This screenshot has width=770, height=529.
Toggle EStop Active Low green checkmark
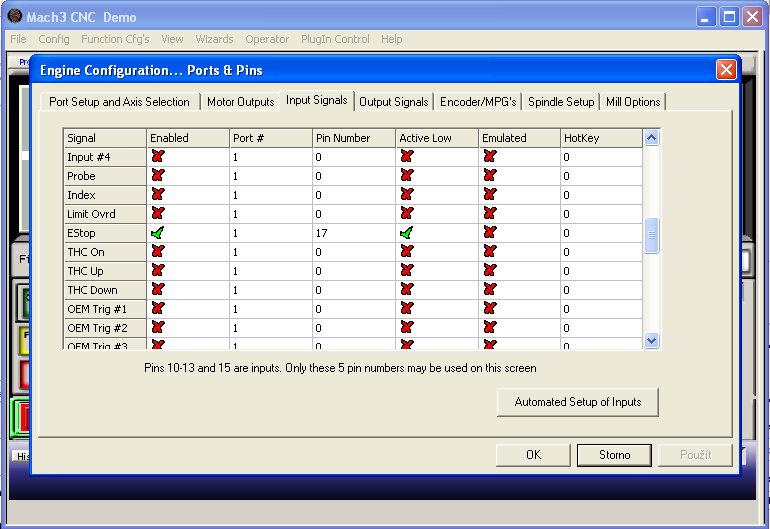point(406,233)
